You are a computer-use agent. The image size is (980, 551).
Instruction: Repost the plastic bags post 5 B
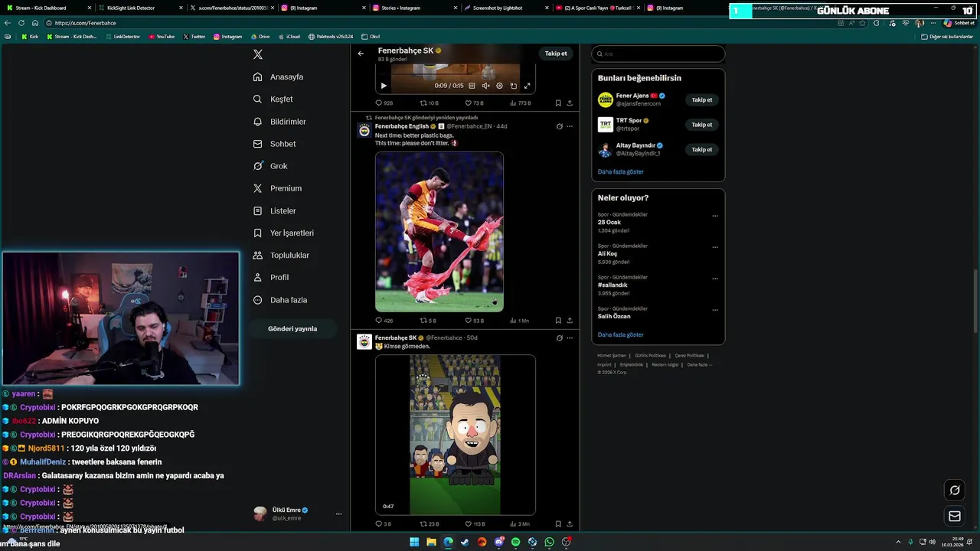(x=428, y=321)
